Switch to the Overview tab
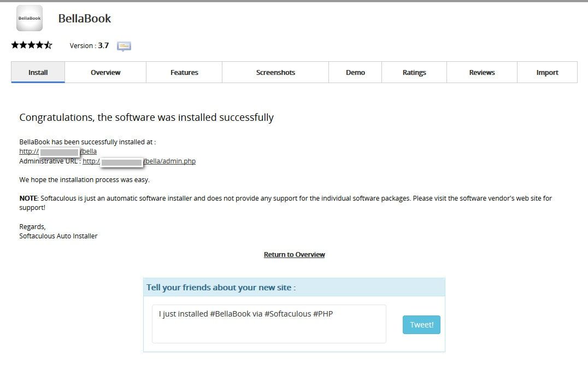 pyautogui.click(x=105, y=72)
